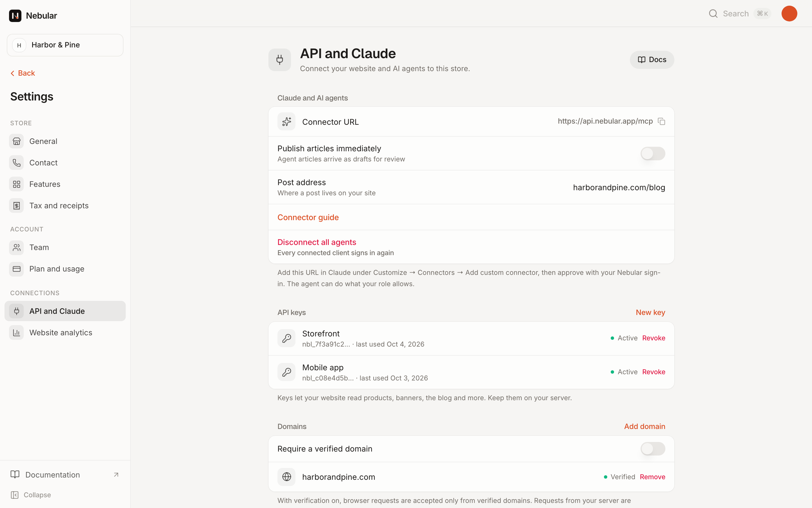Click the Contact phone icon
This screenshot has height=508, width=812.
(16, 163)
